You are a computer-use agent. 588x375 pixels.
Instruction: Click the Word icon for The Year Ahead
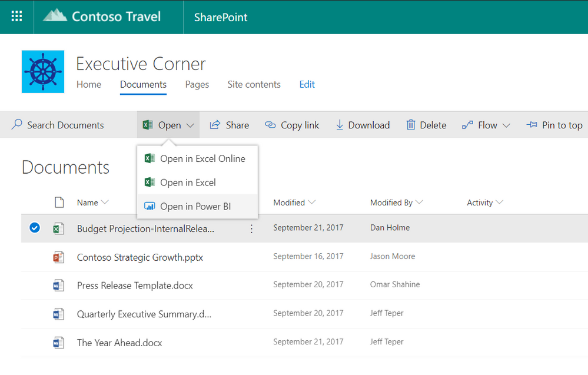point(58,343)
